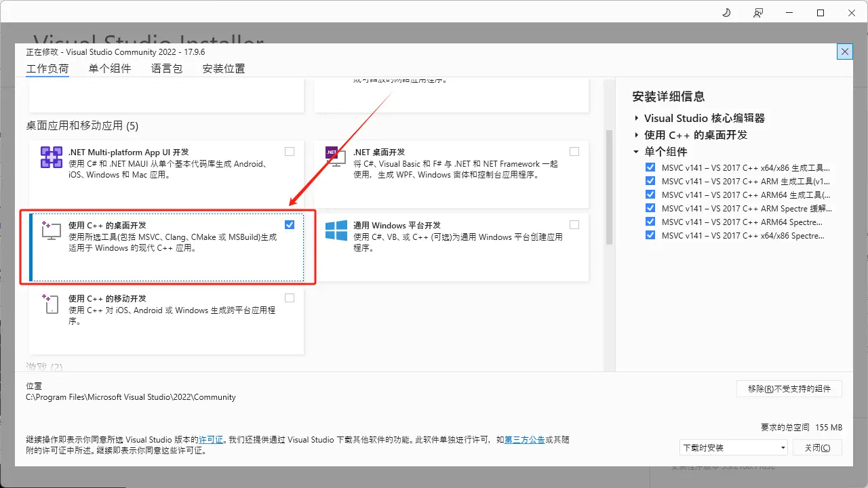This screenshot has width=868, height=488.
Task: Click the C++ desktop development monitor icon
Action: tap(52, 230)
